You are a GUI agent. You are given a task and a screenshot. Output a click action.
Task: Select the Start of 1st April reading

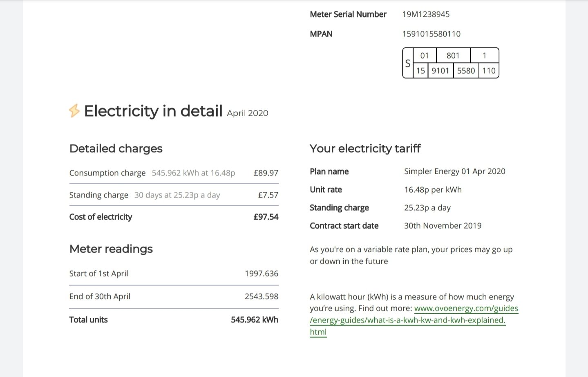[x=174, y=274]
